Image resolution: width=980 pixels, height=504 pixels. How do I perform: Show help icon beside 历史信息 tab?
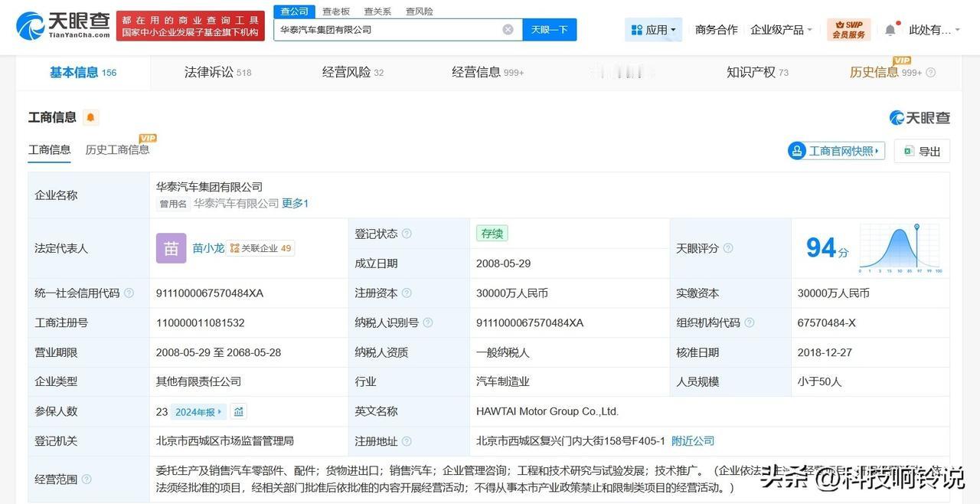coord(931,73)
